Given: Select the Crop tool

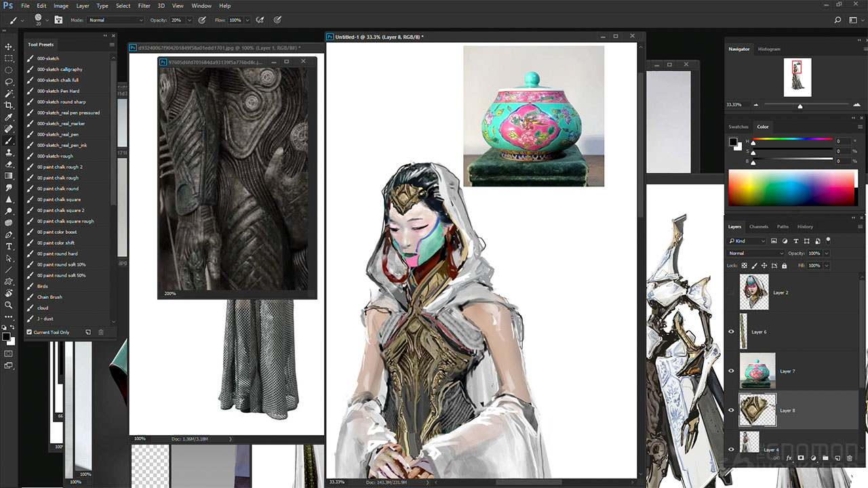Looking at the screenshot, I should [9, 105].
